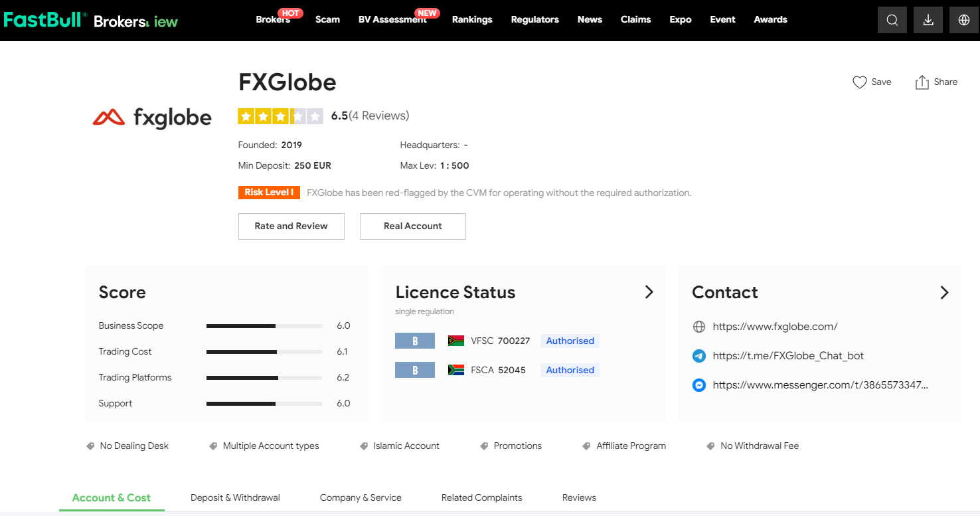Switch to Deposit & Withdrawal tab

[235, 498]
